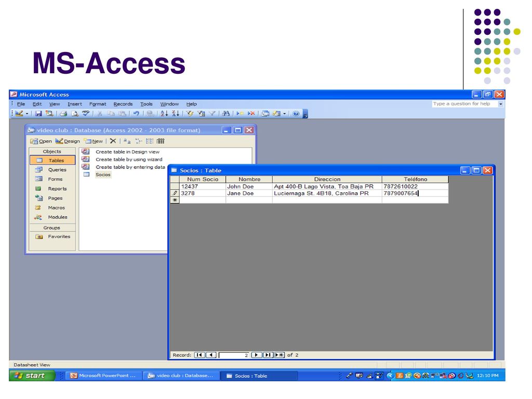Open the Favorites group
The height and width of the screenshot is (399, 532).
tap(52, 236)
